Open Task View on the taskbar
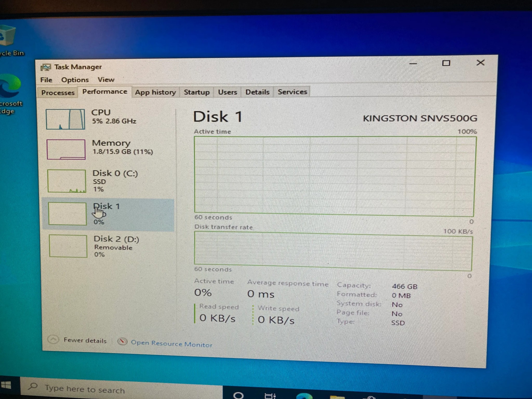532x399 pixels. (270, 396)
